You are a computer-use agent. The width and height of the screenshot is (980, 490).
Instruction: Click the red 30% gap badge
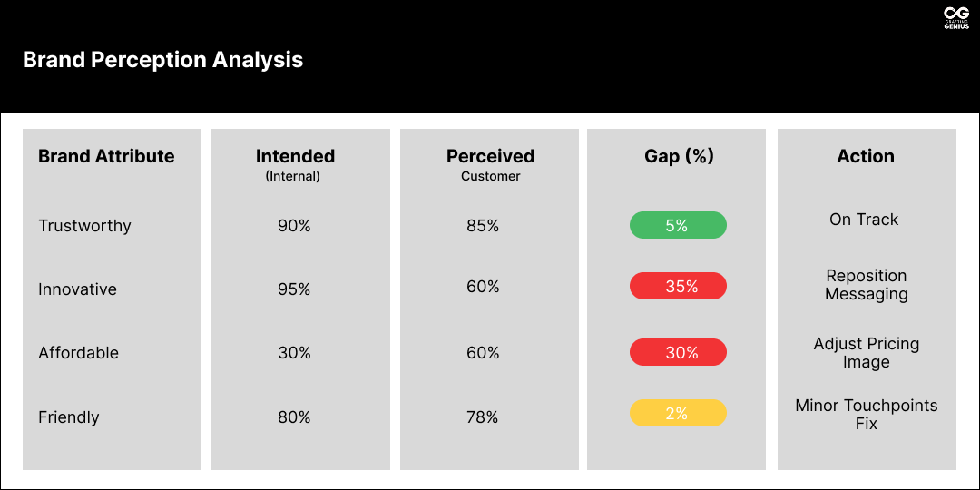pos(678,352)
